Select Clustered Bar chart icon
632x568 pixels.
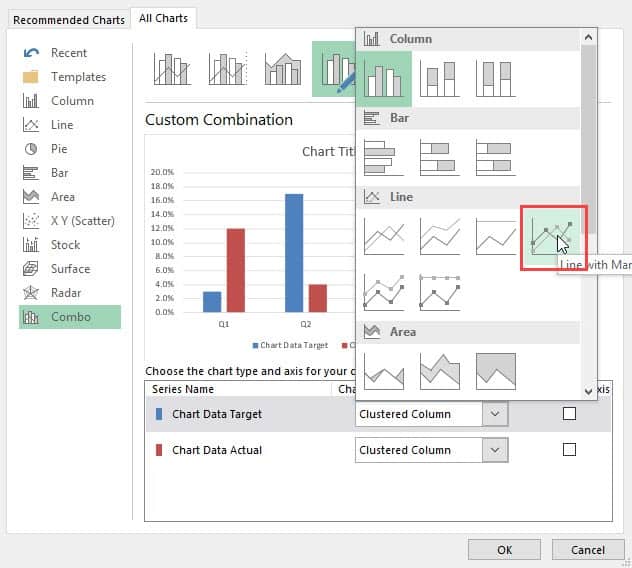383,158
